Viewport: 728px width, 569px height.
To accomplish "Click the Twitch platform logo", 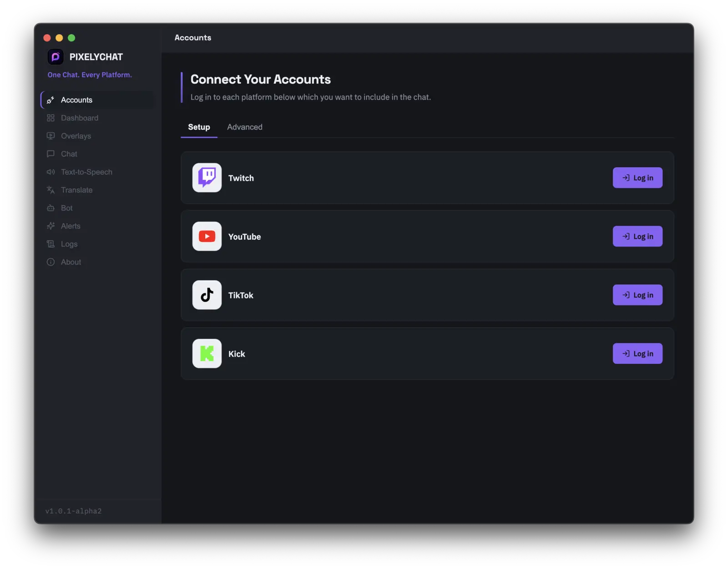I will coord(207,178).
